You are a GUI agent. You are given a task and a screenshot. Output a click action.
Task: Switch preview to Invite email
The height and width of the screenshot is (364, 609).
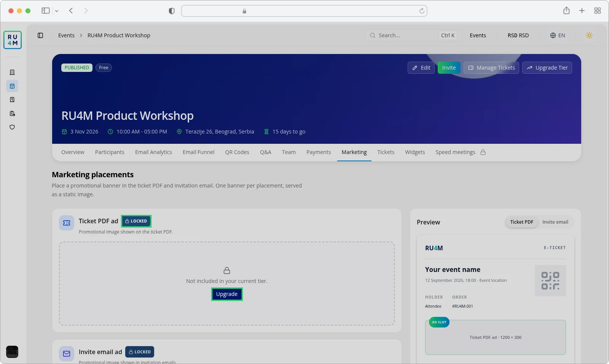(555, 222)
